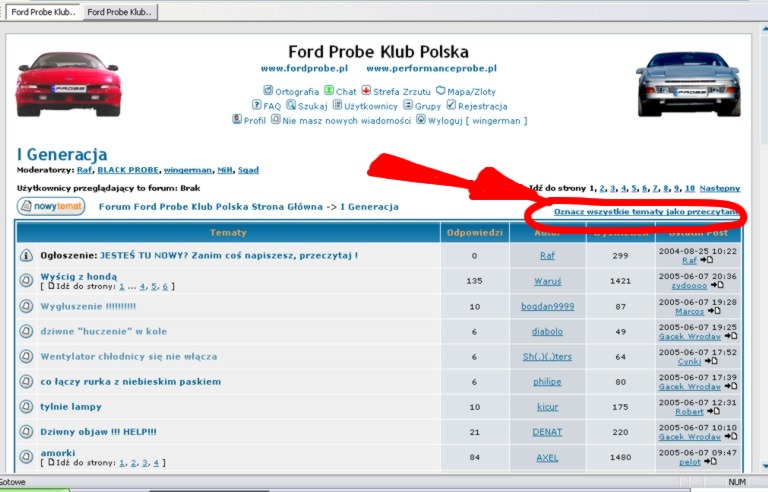Open author diabolo profile
This screenshot has width=768, height=492.
547,331
